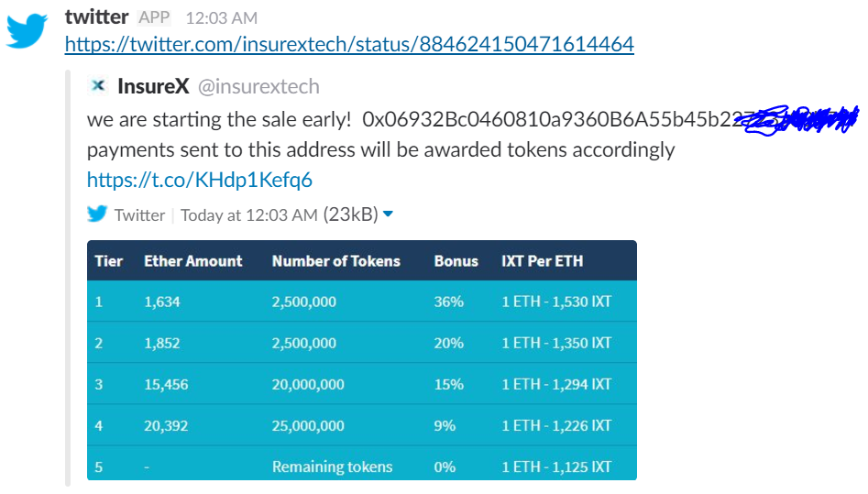Collapse image using the blue dropdown arrow
This screenshot has height=494, width=868.
pos(388,214)
